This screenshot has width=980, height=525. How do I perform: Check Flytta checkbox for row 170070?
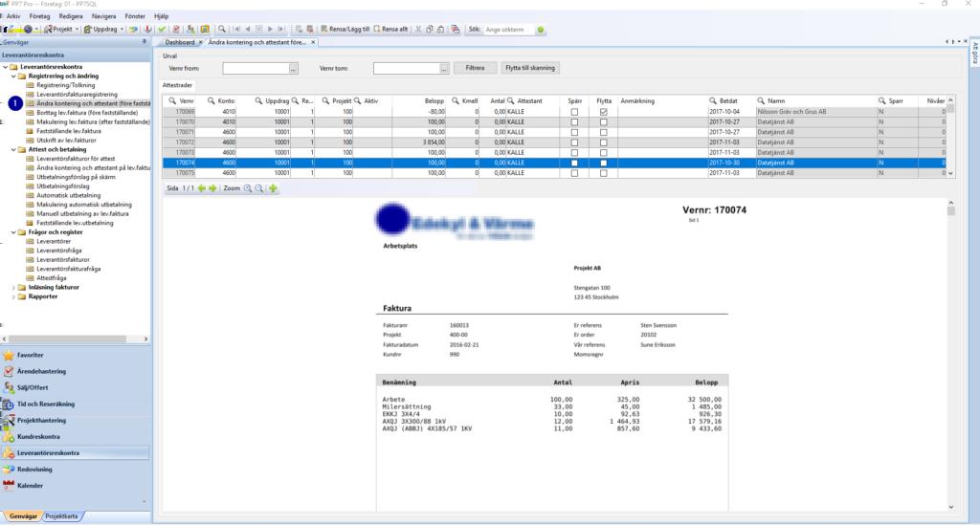(603, 122)
